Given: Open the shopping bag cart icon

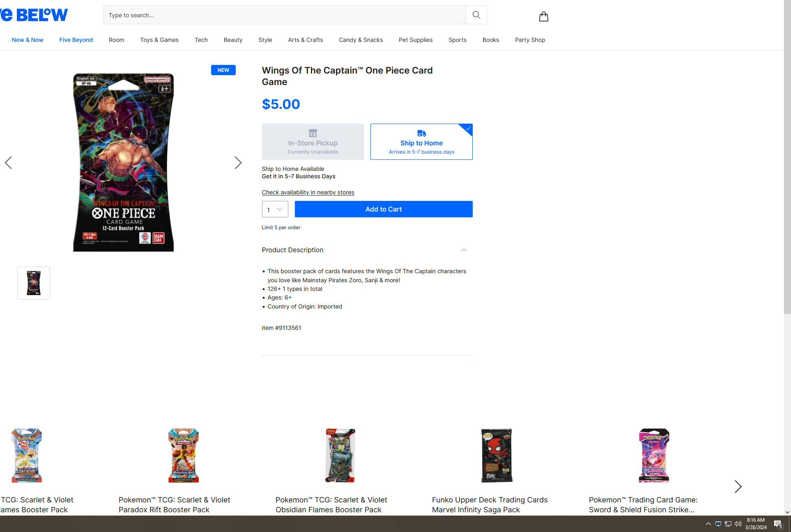Looking at the screenshot, I should [x=543, y=16].
